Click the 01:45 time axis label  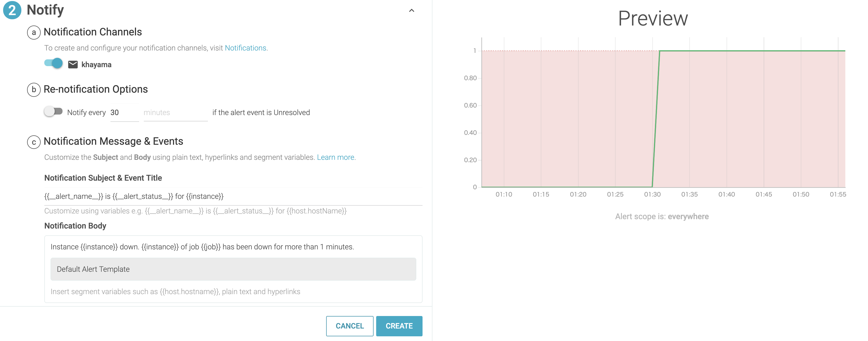(764, 194)
